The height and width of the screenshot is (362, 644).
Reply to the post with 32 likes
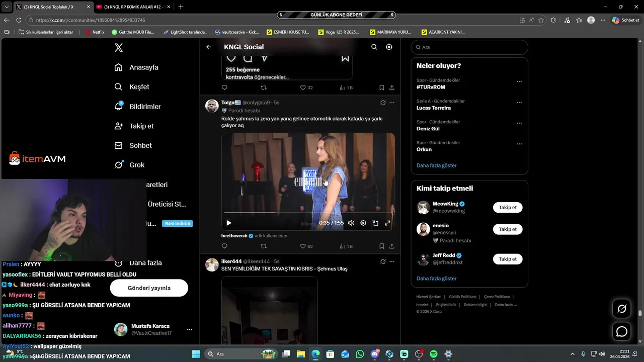point(224,87)
